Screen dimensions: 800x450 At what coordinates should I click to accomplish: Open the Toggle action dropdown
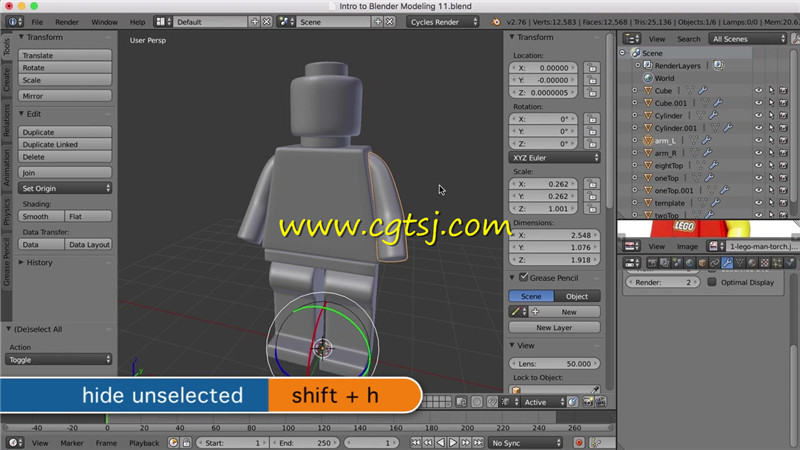[58, 360]
